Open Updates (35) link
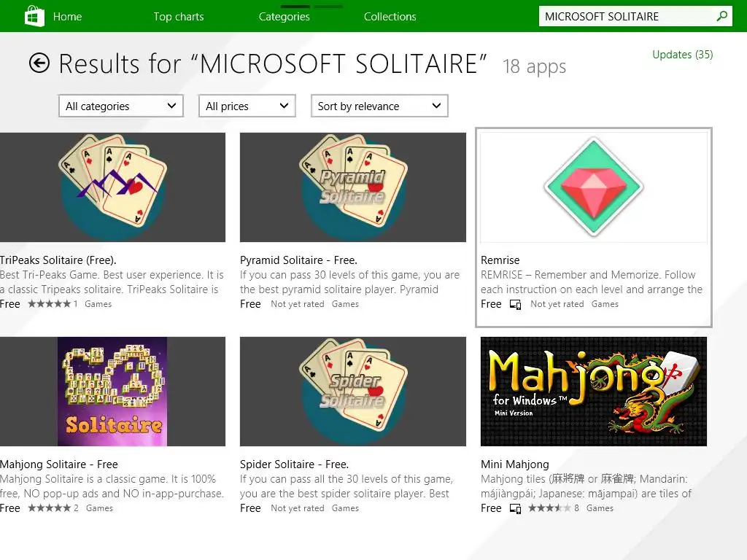Viewport: 747px width, 560px height. [x=683, y=55]
